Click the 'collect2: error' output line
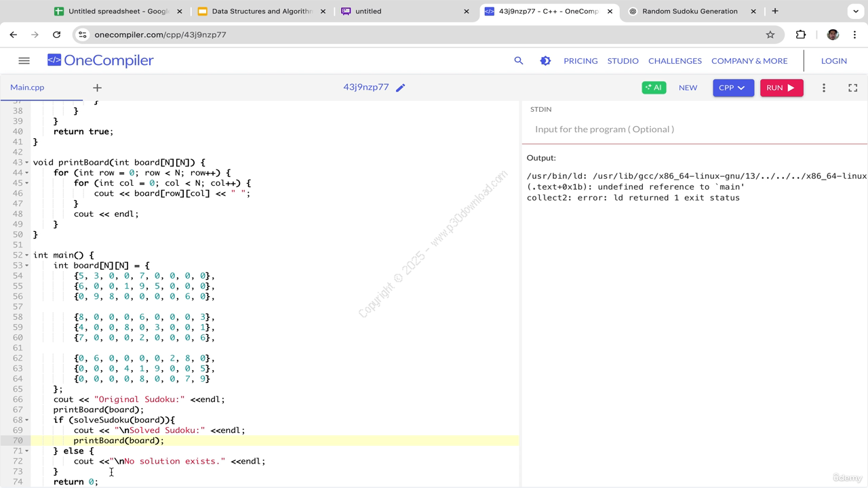This screenshot has width=868, height=488. (633, 198)
